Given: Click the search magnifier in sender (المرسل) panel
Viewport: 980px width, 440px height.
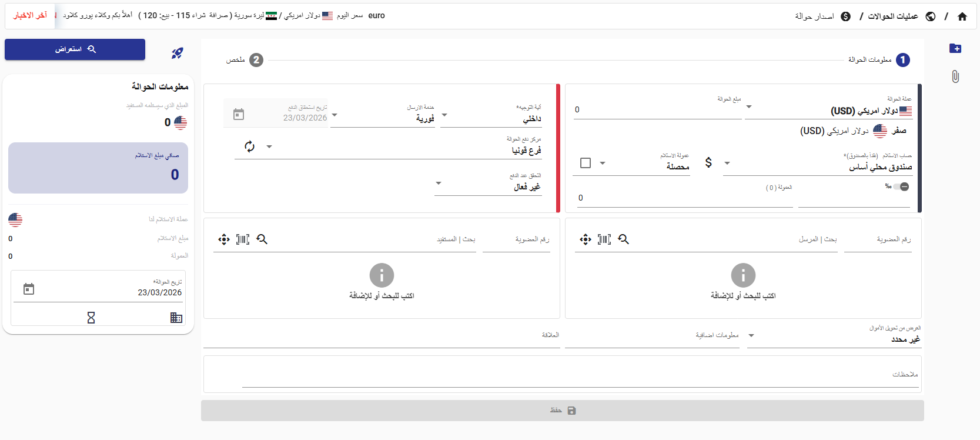Looking at the screenshot, I should [624, 239].
